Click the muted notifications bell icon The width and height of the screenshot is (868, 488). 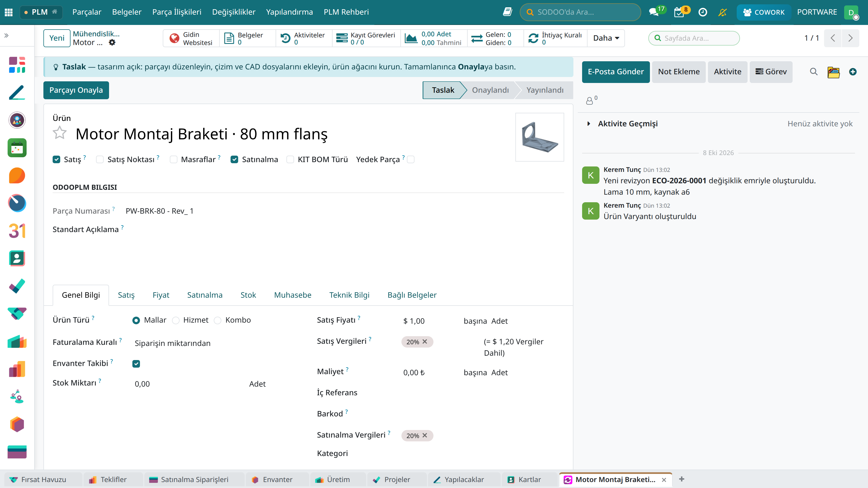coord(722,12)
